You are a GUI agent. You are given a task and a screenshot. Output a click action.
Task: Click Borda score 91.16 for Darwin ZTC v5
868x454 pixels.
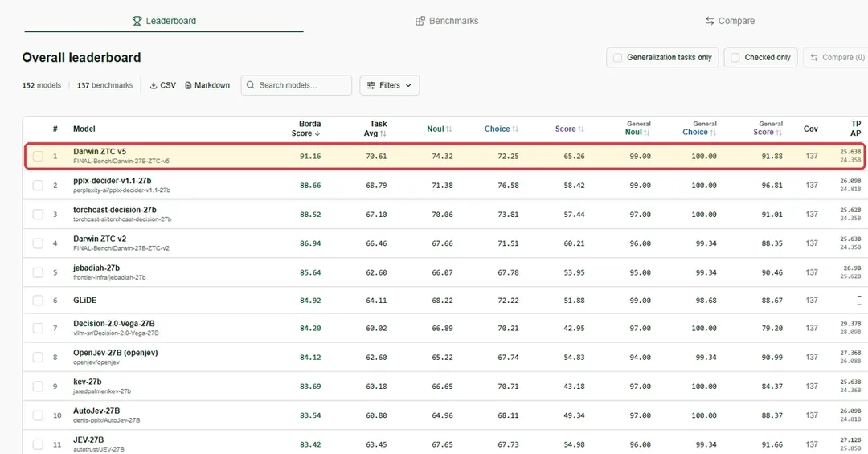coord(310,156)
